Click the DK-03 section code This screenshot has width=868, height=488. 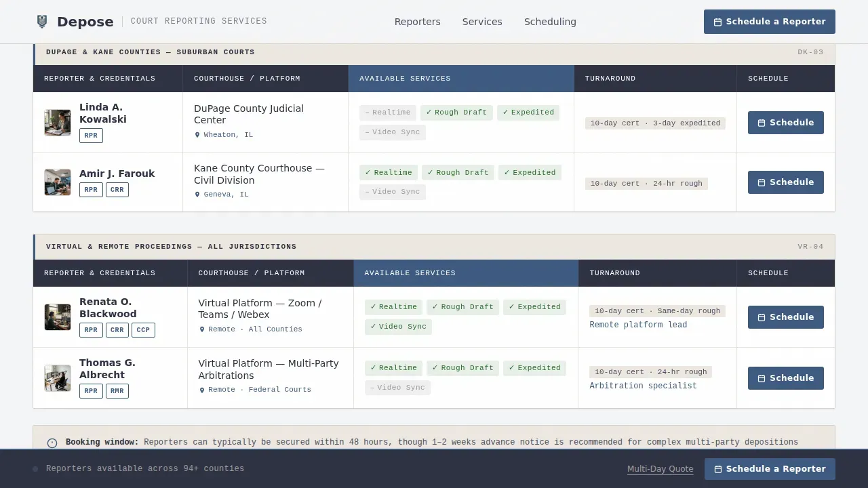pos(810,52)
